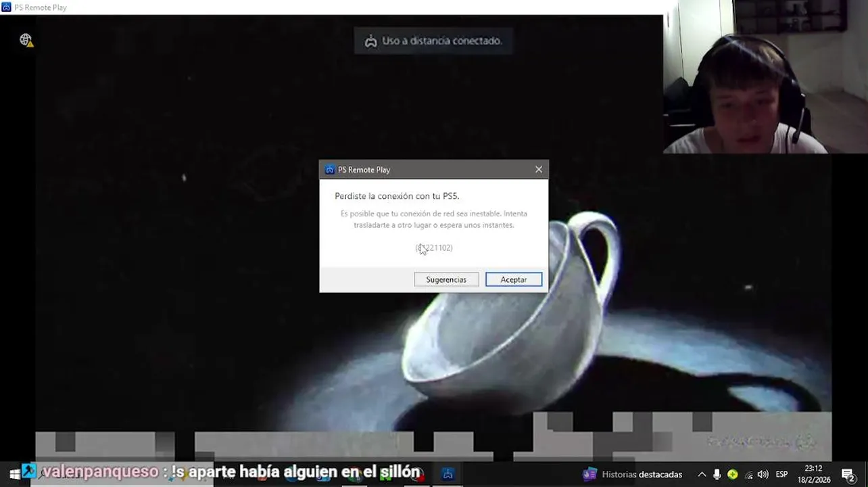Expand the hidden system tray icons
The width and height of the screenshot is (868, 487).
tap(702, 474)
